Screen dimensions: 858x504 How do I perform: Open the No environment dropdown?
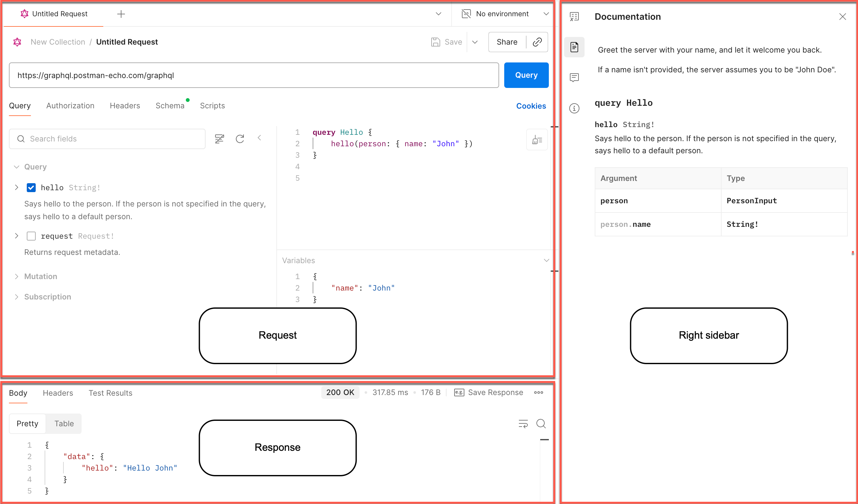click(502, 14)
